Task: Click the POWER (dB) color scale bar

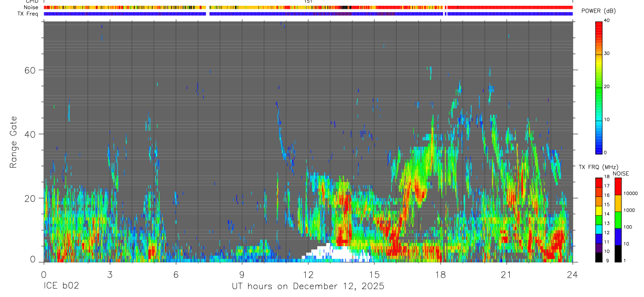Action: 598,87
